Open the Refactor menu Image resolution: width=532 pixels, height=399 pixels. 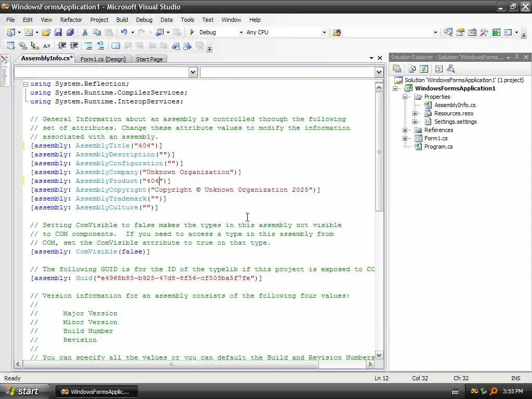point(71,20)
